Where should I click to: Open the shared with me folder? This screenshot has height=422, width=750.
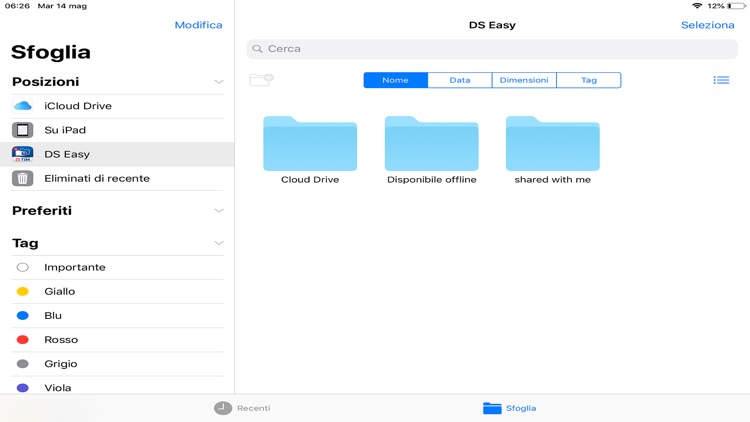552,145
